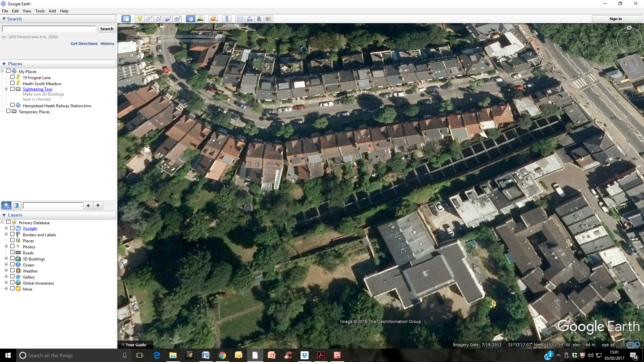Enable the Photos layer checkbox

point(12,246)
